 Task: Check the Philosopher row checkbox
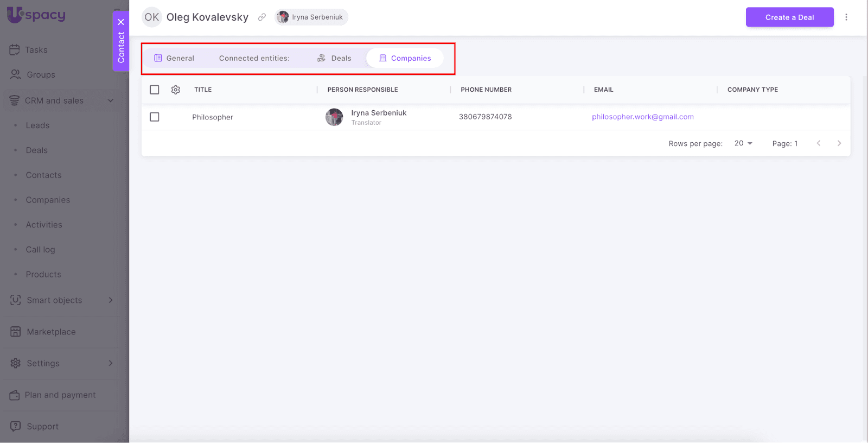[155, 117]
